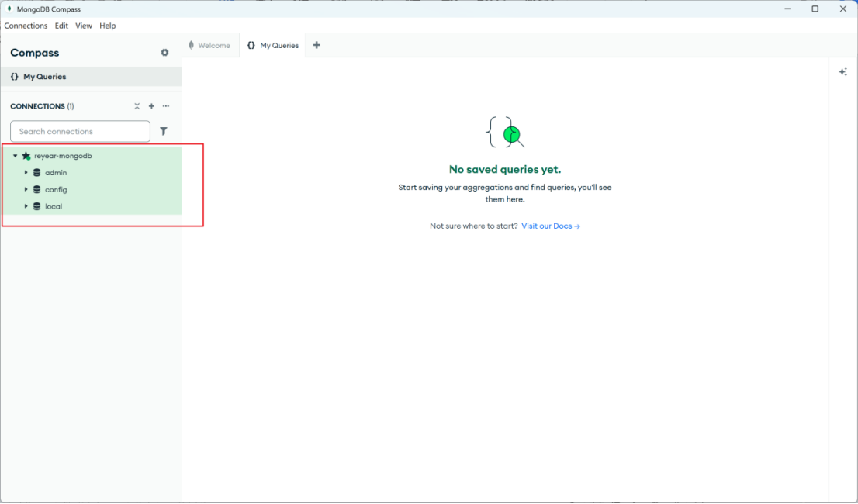Viewport: 858px width, 504px height.
Task: Follow the Visit our Docs link
Action: (x=551, y=226)
